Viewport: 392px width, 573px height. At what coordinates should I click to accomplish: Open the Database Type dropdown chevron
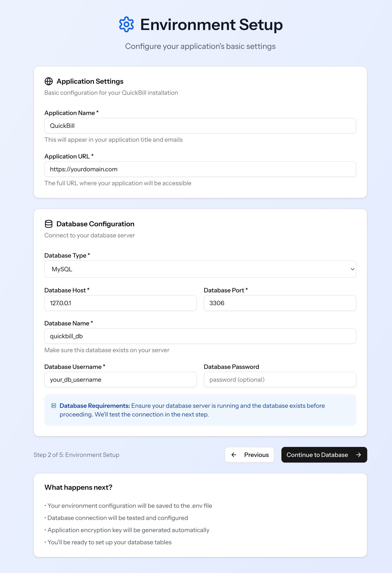[352, 269]
